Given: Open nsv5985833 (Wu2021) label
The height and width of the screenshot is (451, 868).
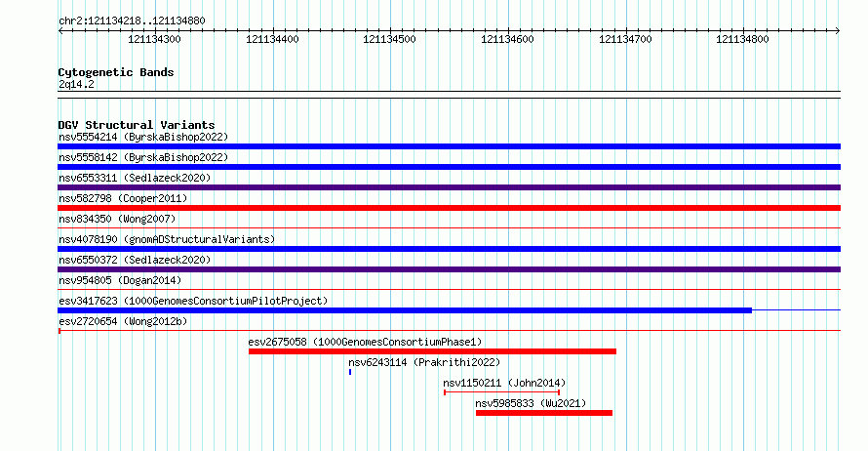Looking at the screenshot, I should click(x=531, y=403).
